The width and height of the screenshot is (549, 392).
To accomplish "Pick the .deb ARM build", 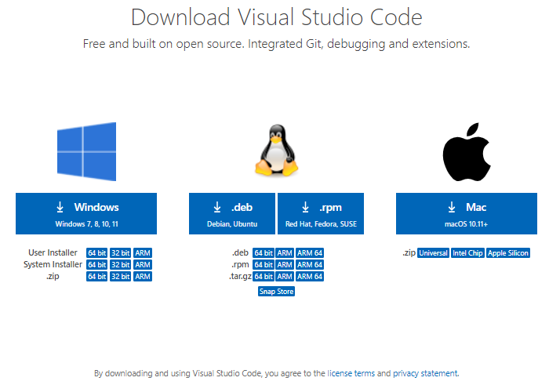I will (x=285, y=253).
